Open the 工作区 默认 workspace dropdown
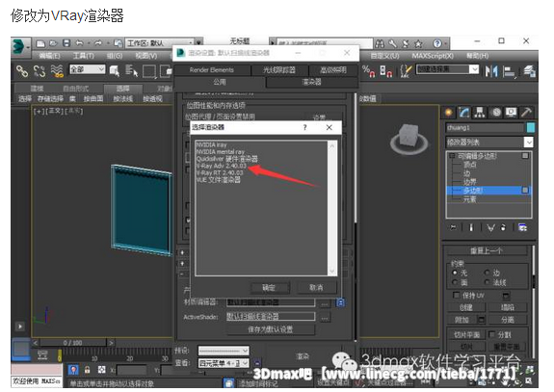This screenshot has height=392, width=554. tap(160, 43)
